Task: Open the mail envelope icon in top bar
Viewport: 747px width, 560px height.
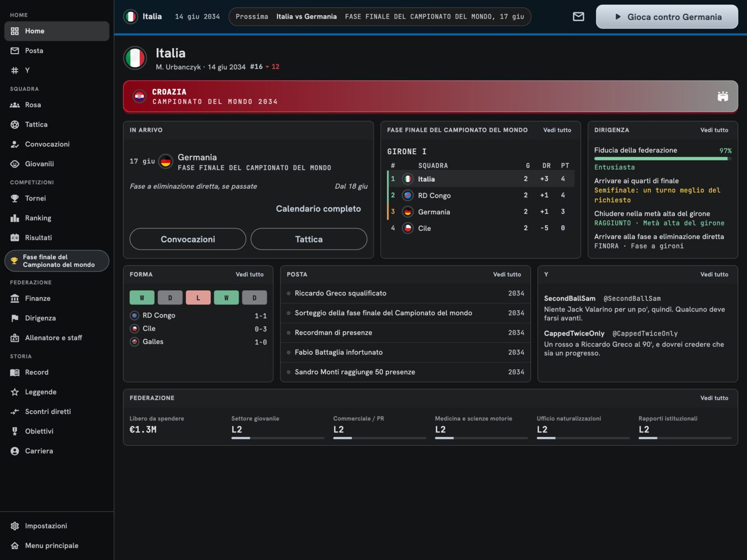Action: point(578,17)
